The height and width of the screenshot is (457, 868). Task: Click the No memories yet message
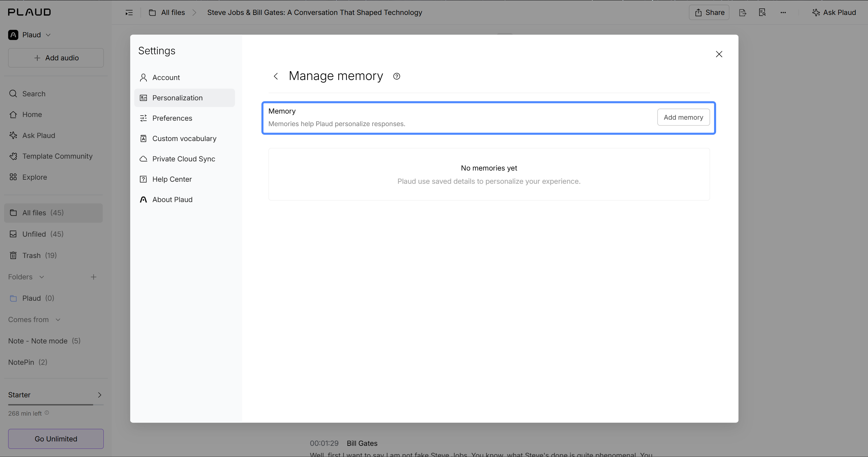[x=489, y=168]
